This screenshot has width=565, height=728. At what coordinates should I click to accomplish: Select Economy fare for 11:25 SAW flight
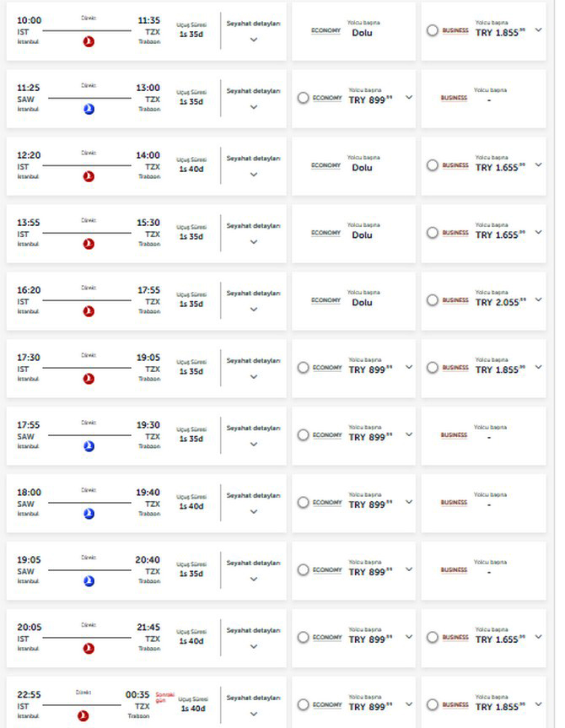click(303, 98)
